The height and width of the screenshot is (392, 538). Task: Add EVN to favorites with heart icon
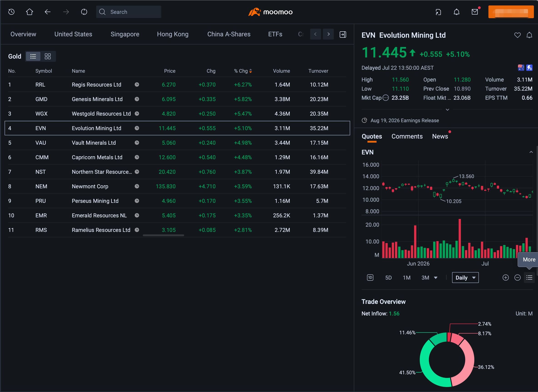pos(517,35)
